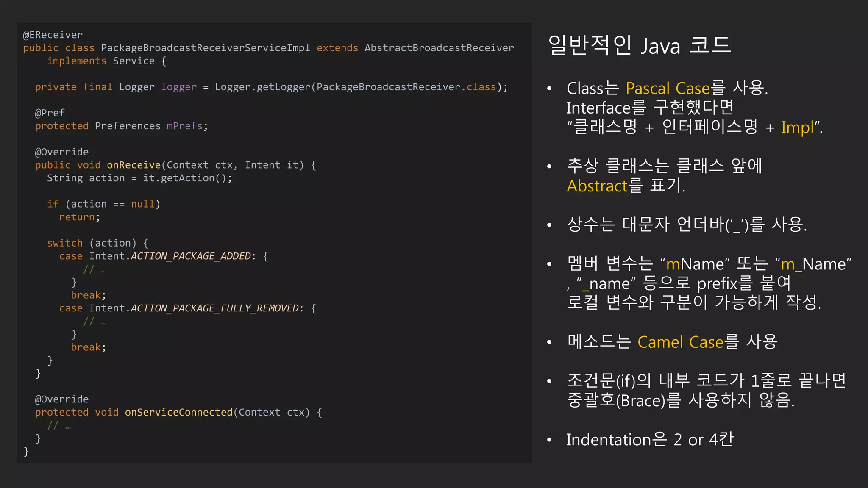
Task: Click the yellow 'Camel Case' text
Action: click(x=680, y=342)
